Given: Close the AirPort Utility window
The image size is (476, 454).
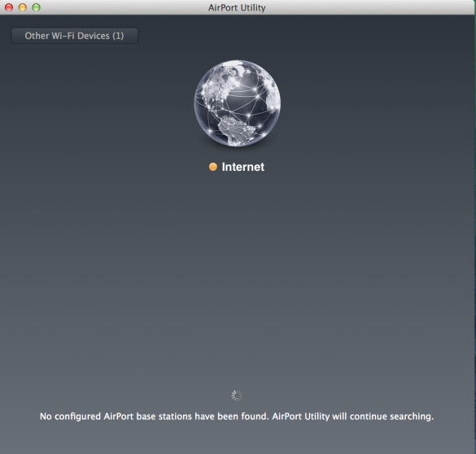Looking at the screenshot, I should coord(9,7).
